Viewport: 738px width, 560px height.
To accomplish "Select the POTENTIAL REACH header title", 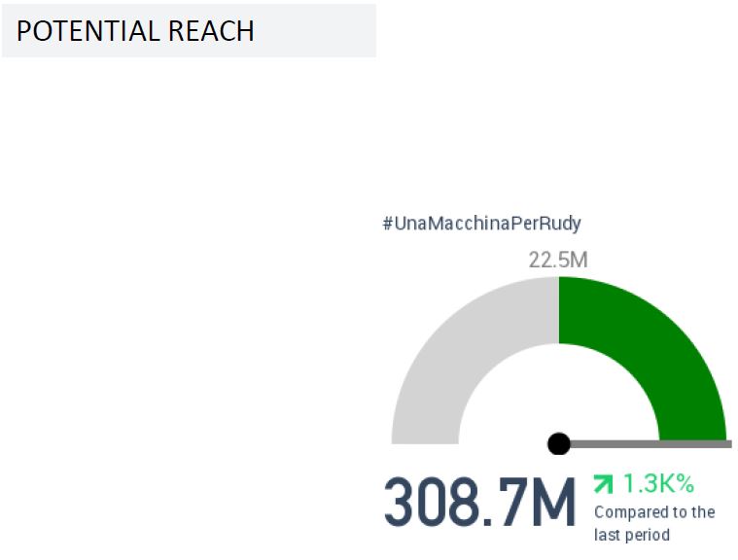I will coord(135,31).
